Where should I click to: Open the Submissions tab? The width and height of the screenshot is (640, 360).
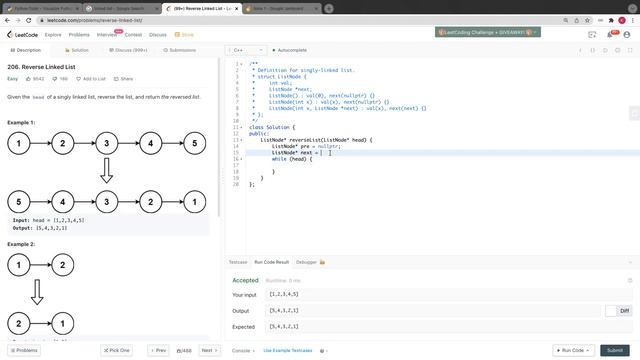coord(180,50)
